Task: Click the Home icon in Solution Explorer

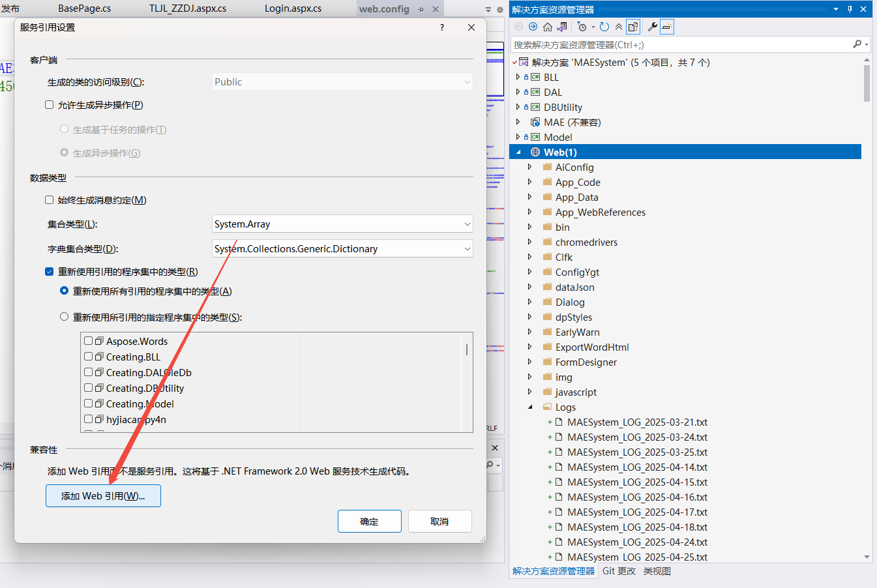Action: pos(548,27)
